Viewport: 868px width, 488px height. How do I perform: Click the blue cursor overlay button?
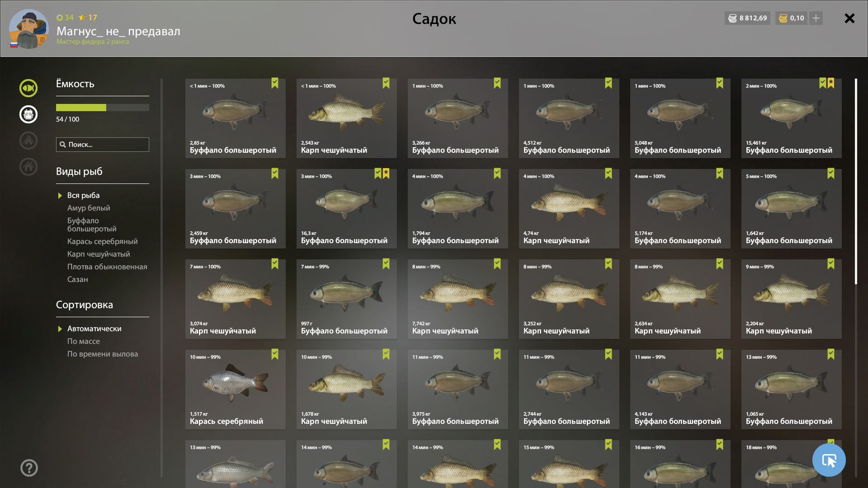click(829, 460)
